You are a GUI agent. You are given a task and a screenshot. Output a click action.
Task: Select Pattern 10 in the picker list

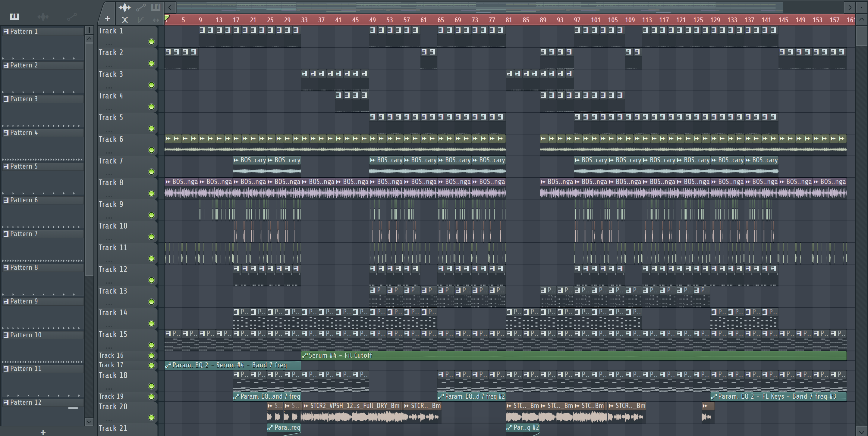coord(43,335)
